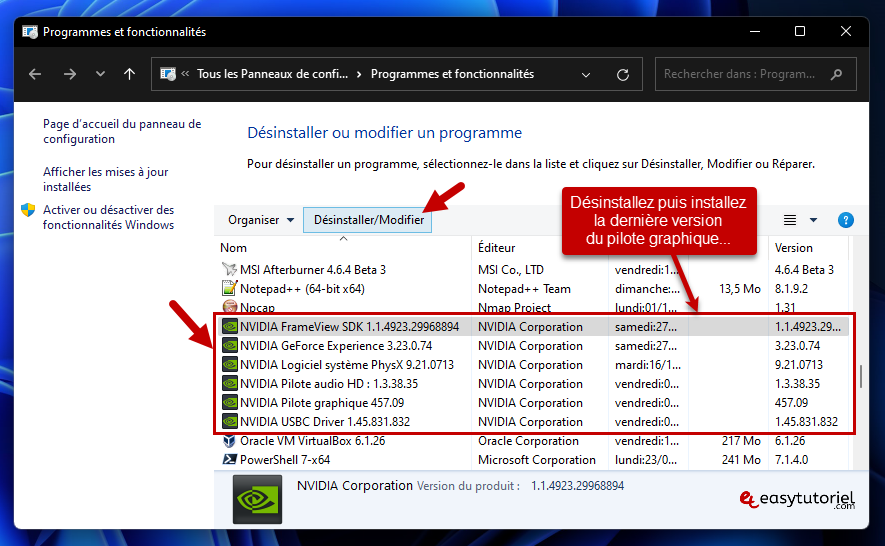Viewport: 885px width, 546px height.
Task: Click the shield icon beside Windows features
Action: pos(28,210)
